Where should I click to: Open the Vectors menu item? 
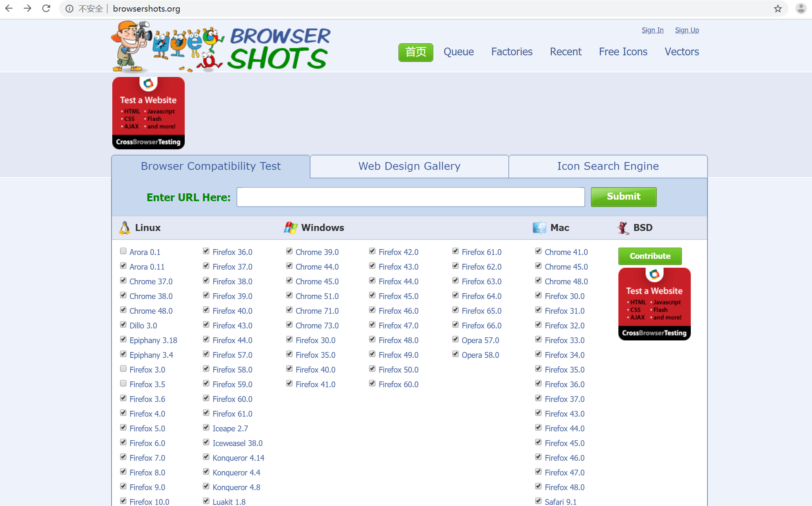(682, 52)
